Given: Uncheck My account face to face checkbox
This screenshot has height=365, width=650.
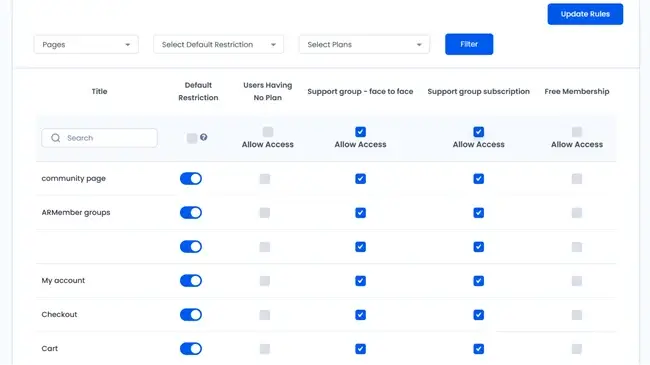Looking at the screenshot, I should coord(361,281).
